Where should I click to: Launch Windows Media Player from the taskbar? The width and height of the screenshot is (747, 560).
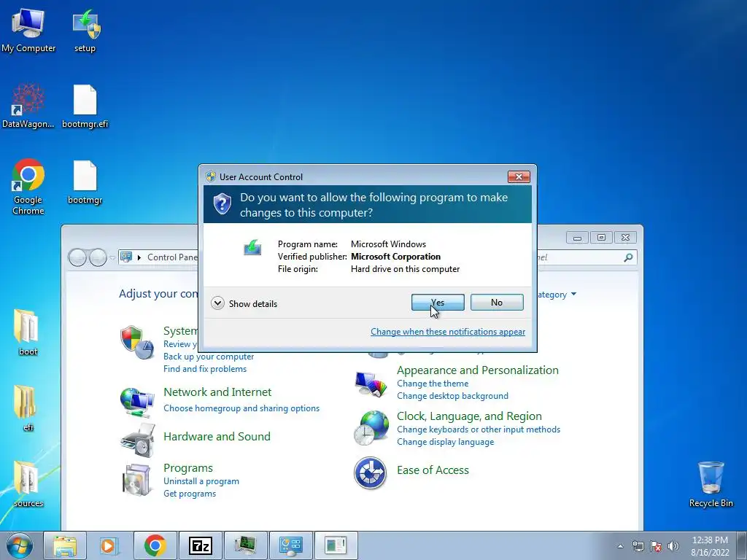[x=108, y=545]
